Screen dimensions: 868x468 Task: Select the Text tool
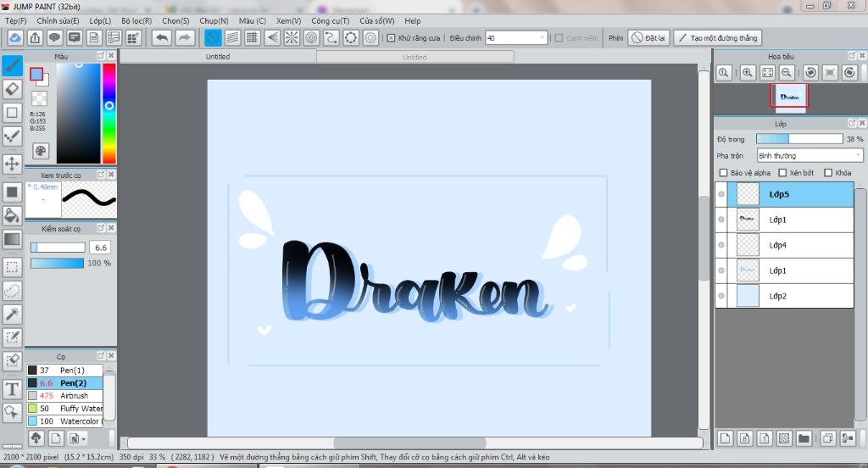point(12,389)
